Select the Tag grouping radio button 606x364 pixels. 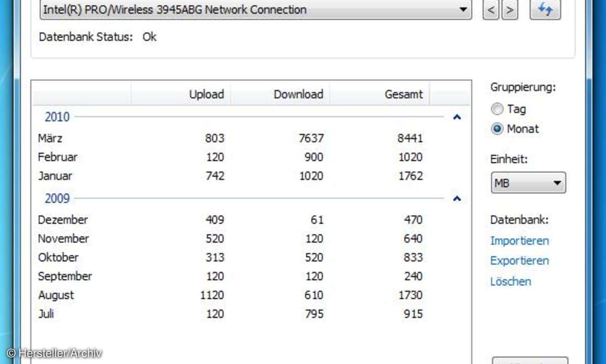click(x=497, y=109)
